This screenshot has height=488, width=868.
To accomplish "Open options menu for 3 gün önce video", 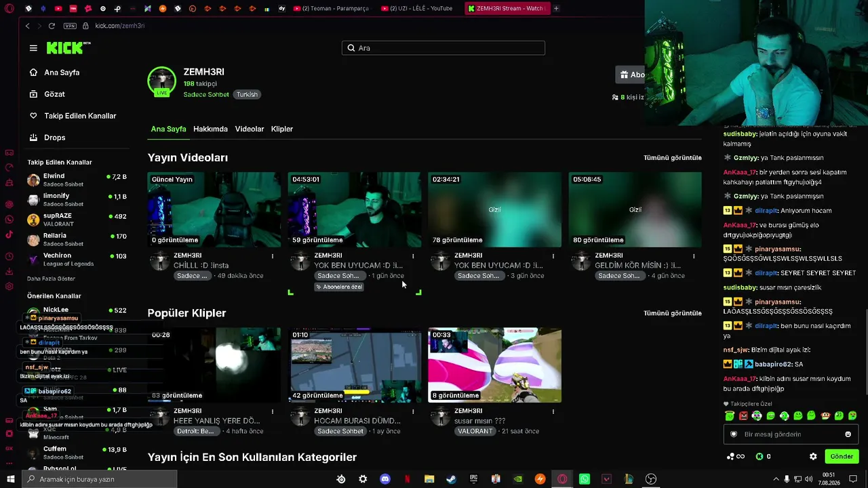I will tap(553, 256).
